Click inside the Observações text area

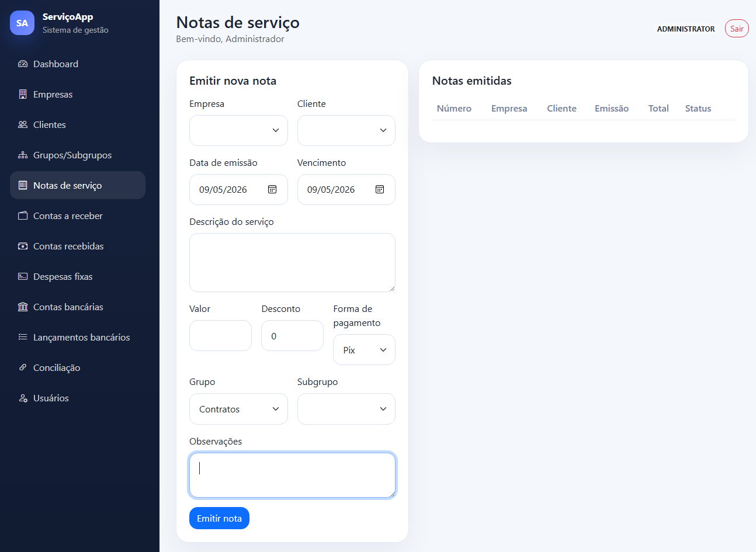tap(292, 475)
